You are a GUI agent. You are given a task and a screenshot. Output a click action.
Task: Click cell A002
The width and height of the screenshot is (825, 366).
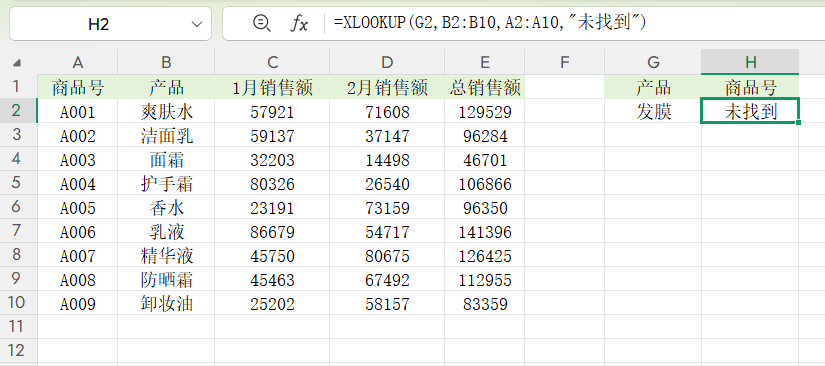[78, 136]
